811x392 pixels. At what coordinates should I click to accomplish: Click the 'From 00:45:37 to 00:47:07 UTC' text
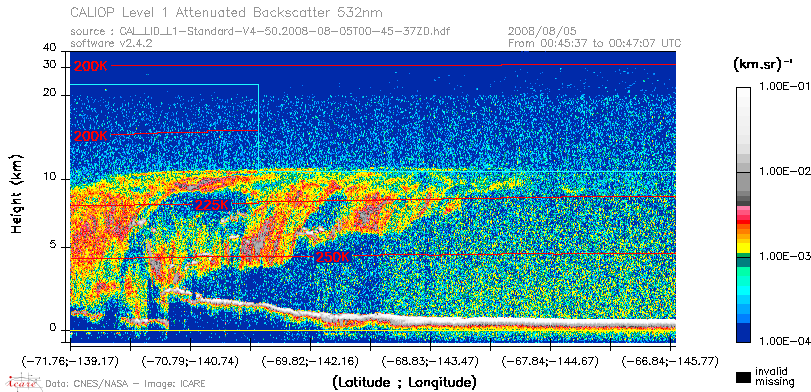pyautogui.click(x=595, y=43)
